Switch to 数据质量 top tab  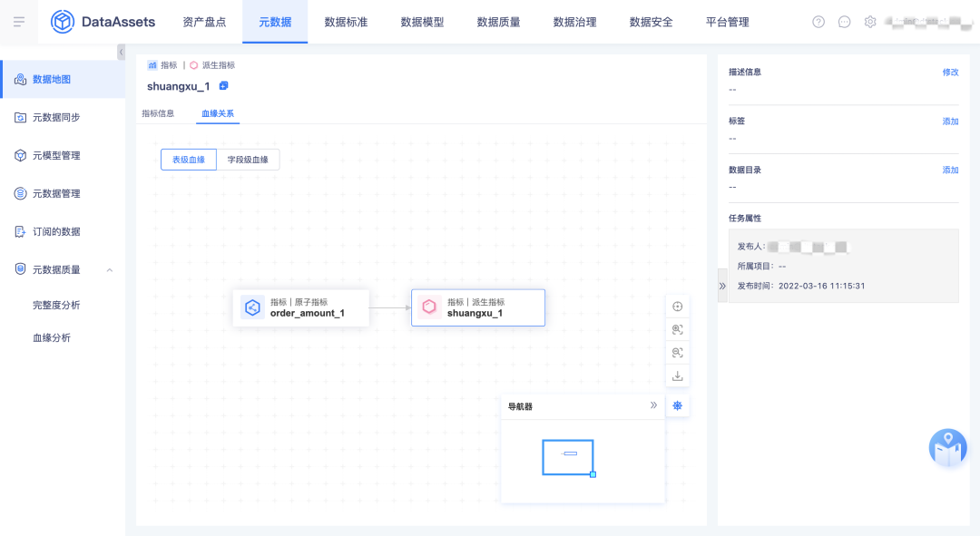[x=498, y=22]
